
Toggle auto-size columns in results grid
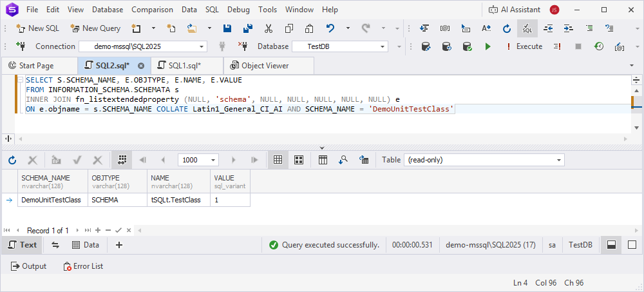click(x=122, y=160)
